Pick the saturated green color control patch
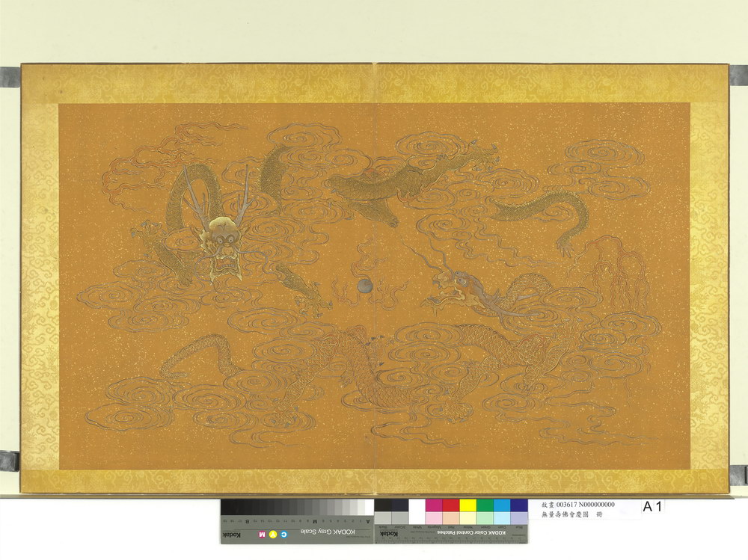Image resolution: width=748 pixels, height=560 pixels. [485, 505]
